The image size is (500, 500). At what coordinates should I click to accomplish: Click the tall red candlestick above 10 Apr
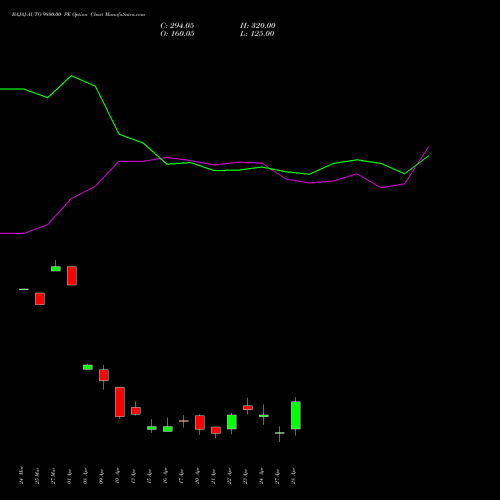pos(120,402)
